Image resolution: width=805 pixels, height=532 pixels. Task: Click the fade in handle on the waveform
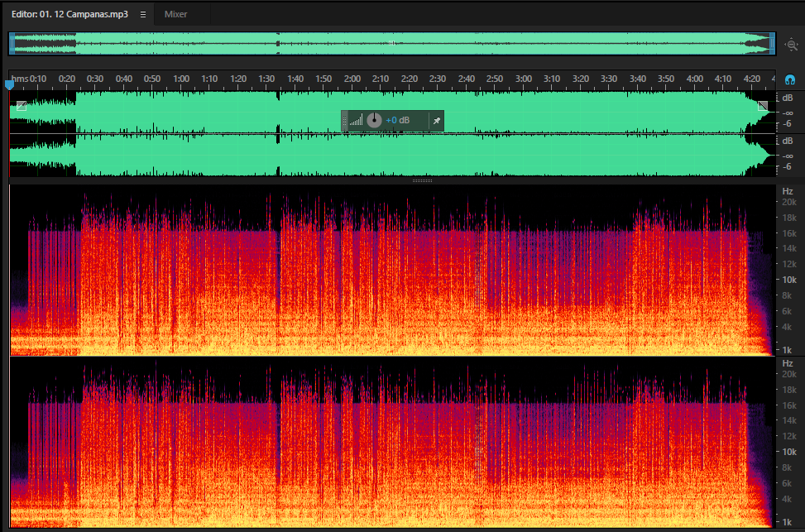pos(21,106)
